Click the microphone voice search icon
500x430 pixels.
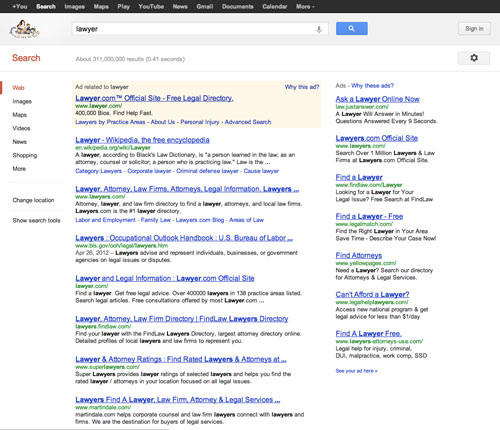coord(319,29)
